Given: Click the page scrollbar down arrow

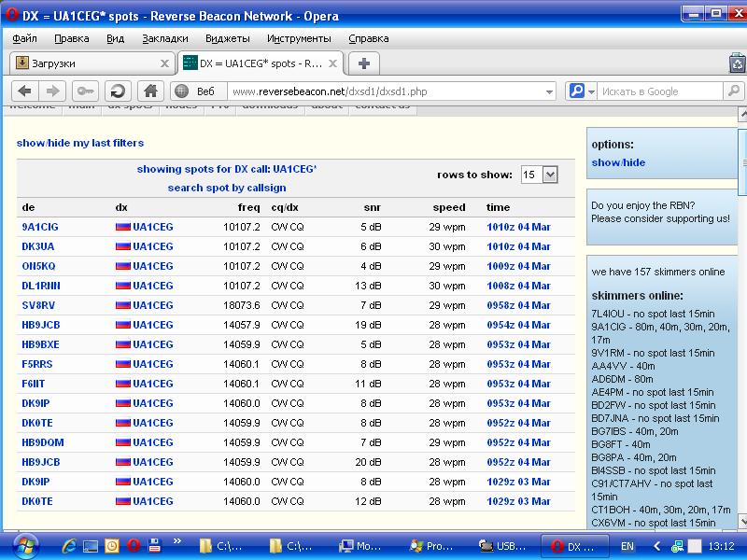Looking at the screenshot, I should 742,520.
